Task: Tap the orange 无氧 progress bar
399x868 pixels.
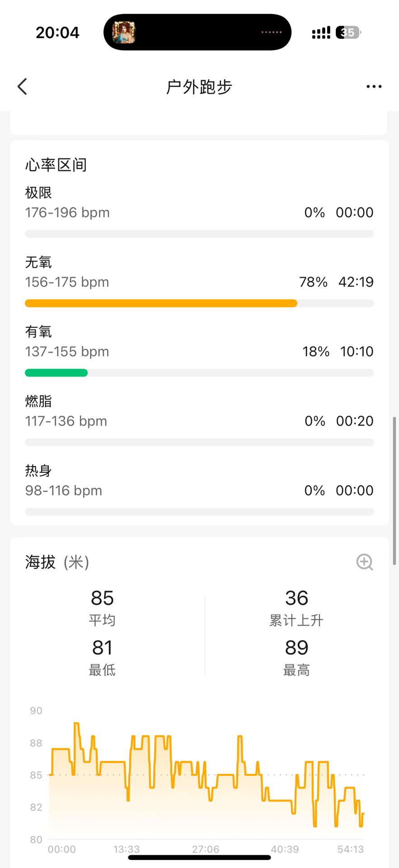Action: pyautogui.click(x=161, y=303)
